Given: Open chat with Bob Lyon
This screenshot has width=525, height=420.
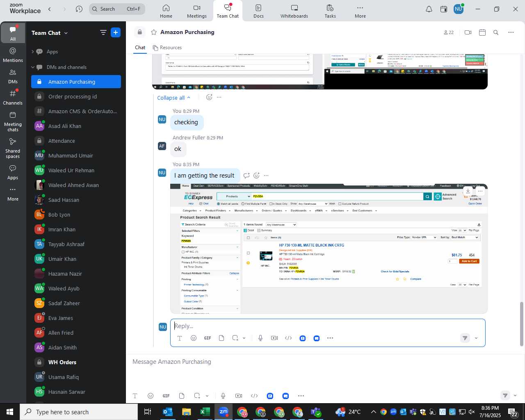Looking at the screenshot, I should click(x=76, y=215).
